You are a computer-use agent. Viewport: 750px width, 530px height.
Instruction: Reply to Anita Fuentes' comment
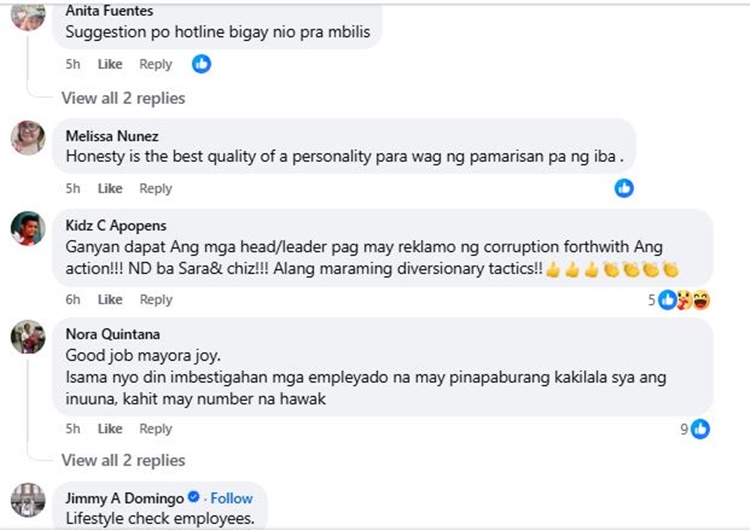tap(155, 64)
